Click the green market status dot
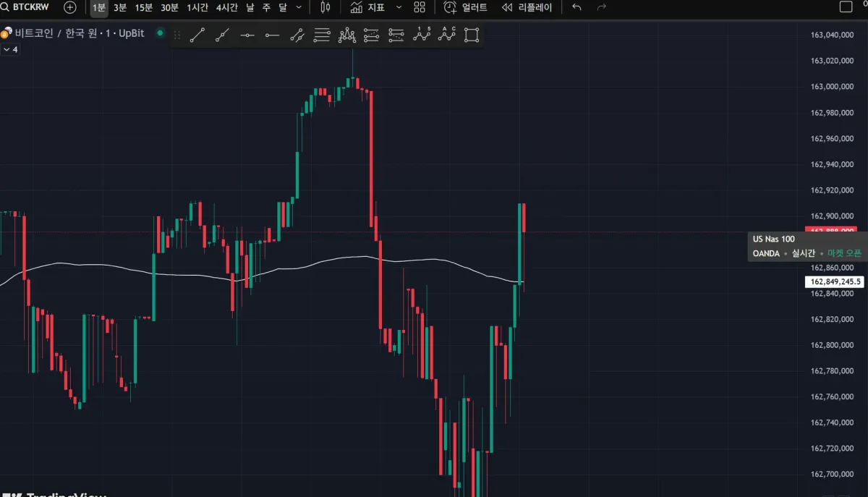This screenshot has width=868, height=497. 160,33
